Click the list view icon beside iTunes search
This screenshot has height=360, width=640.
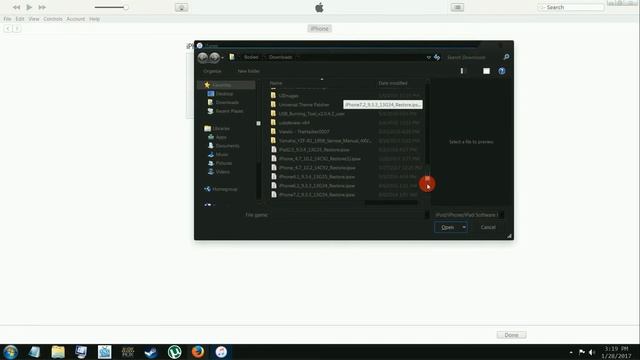[x=457, y=7]
